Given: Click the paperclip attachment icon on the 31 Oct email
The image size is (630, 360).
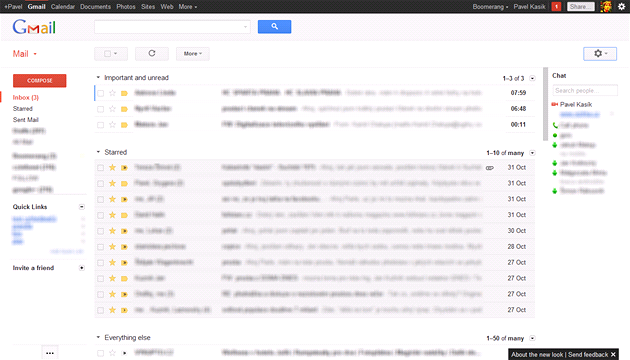Looking at the screenshot, I should tap(489, 168).
